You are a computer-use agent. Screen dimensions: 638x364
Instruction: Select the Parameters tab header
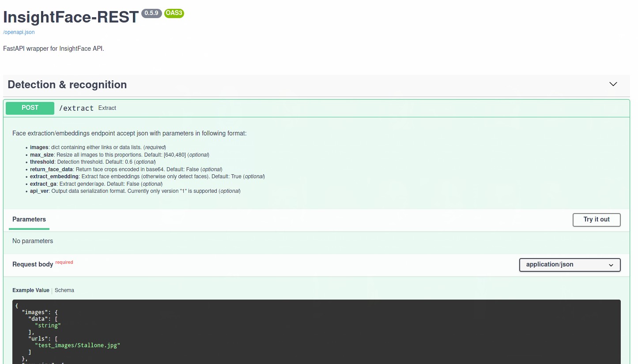tap(29, 219)
